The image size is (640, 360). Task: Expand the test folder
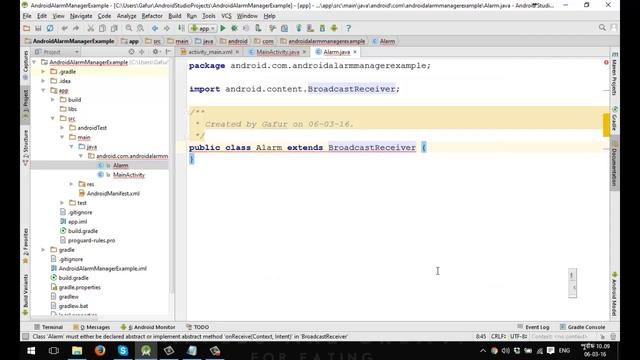62,203
